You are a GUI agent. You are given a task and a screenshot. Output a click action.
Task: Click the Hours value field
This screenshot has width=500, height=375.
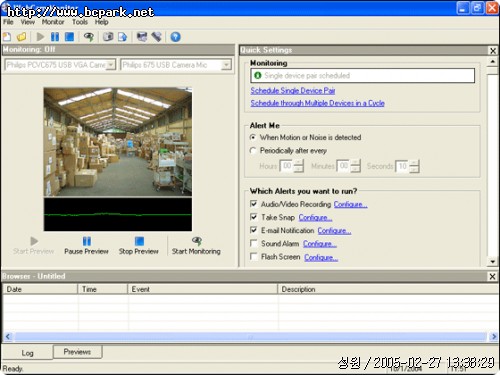(287, 166)
